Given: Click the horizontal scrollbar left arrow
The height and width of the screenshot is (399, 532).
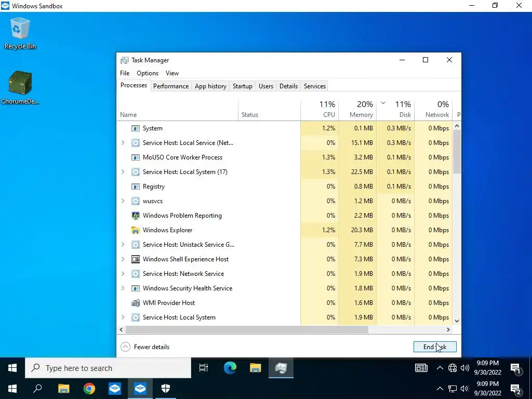Looking at the screenshot, I should (x=121, y=329).
